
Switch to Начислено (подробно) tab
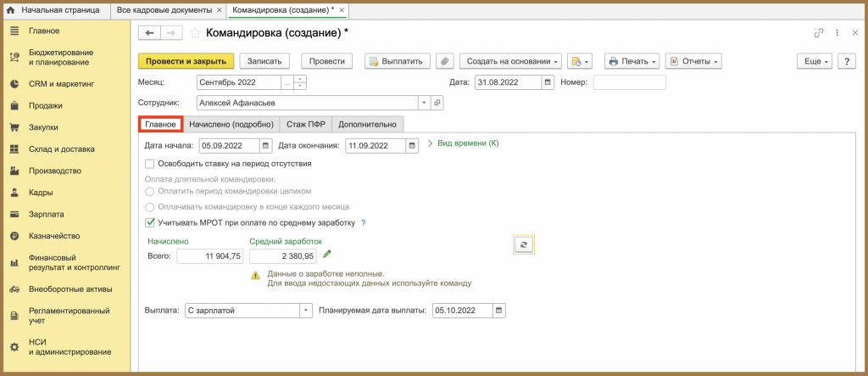(x=231, y=124)
